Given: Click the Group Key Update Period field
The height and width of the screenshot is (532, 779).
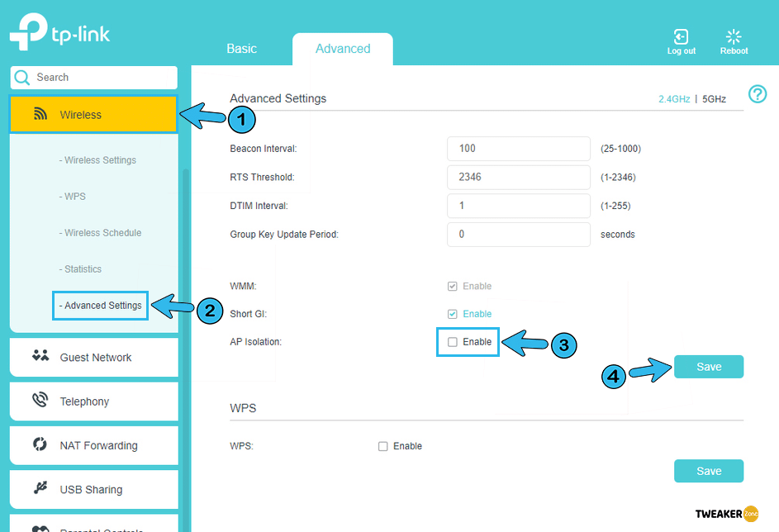Looking at the screenshot, I should point(519,235).
